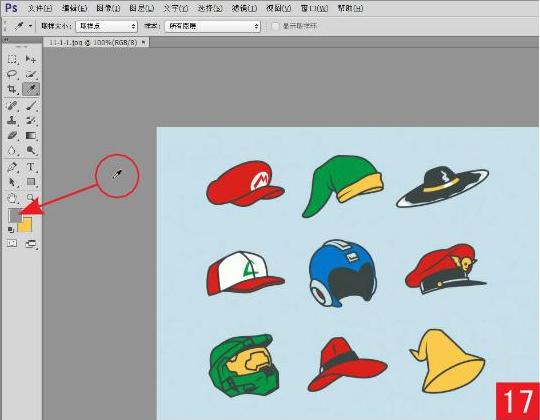This screenshot has width=540, height=420.
Task: Open the 编辑(E) menu
Action: pyautogui.click(x=74, y=8)
